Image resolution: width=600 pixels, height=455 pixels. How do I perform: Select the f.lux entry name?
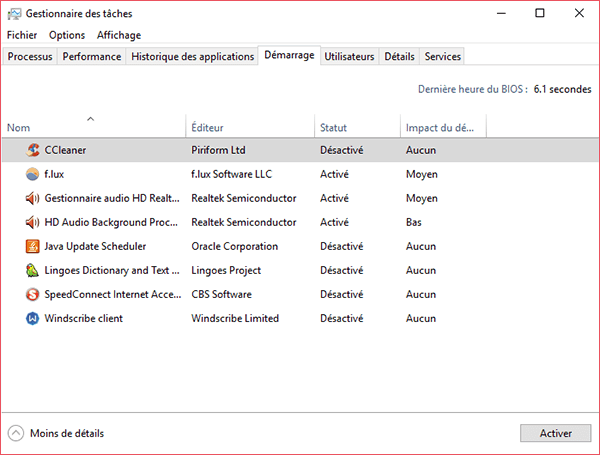[x=54, y=174]
